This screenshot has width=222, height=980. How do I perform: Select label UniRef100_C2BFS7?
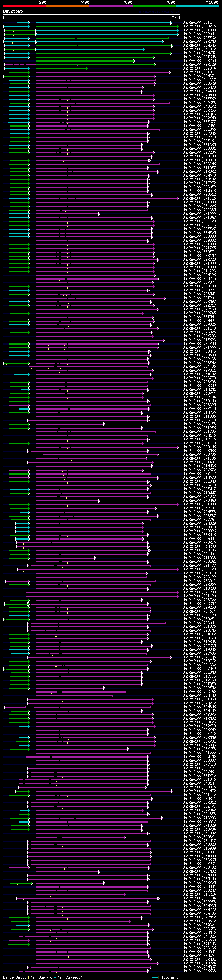[199, 516]
